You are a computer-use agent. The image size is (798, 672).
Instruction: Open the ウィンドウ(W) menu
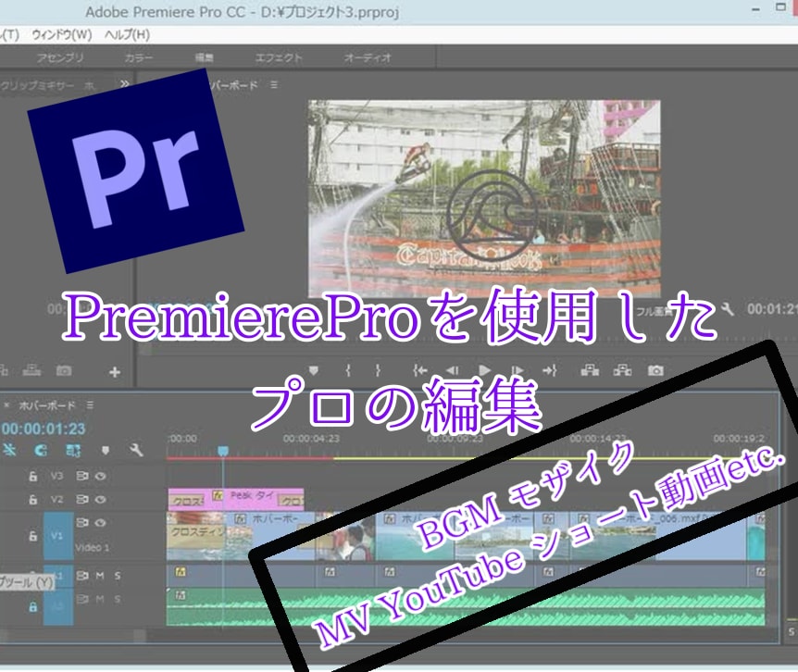coord(62,34)
